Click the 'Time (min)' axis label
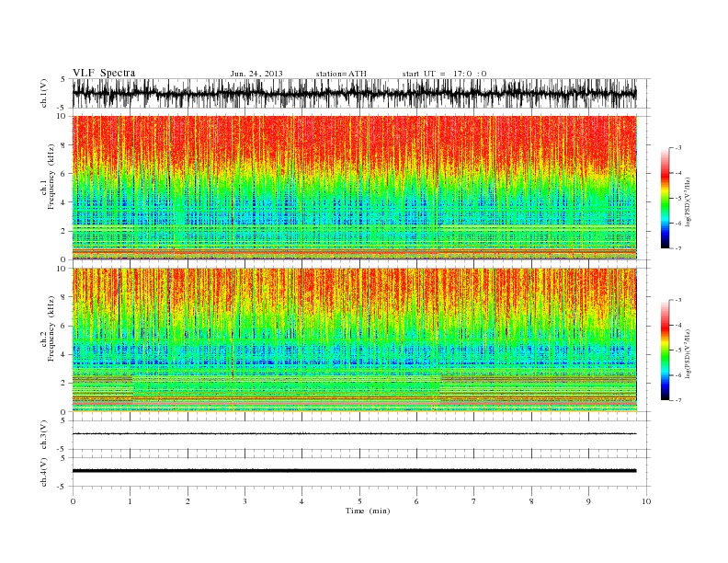The height and width of the screenshot is (563, 728). click(x=368, y=511)
